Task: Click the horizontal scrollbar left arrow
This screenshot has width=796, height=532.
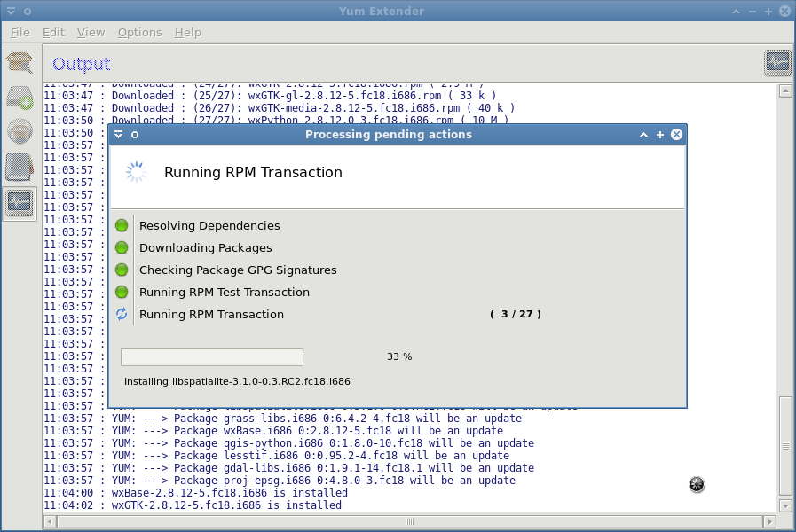Action: (50, 521)
